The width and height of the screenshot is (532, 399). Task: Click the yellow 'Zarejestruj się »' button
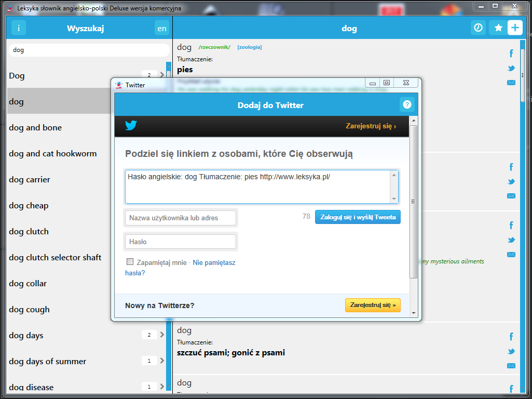(x=373, y=305)
